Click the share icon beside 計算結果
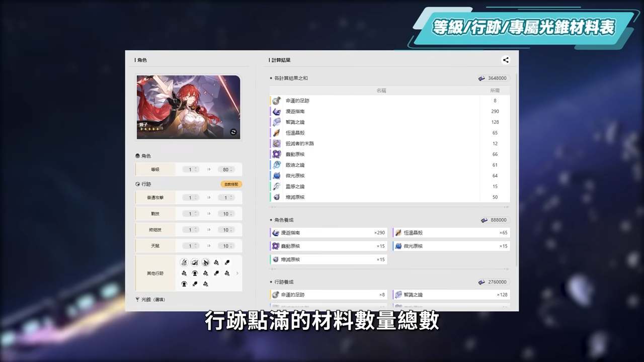 coord(506,60)
